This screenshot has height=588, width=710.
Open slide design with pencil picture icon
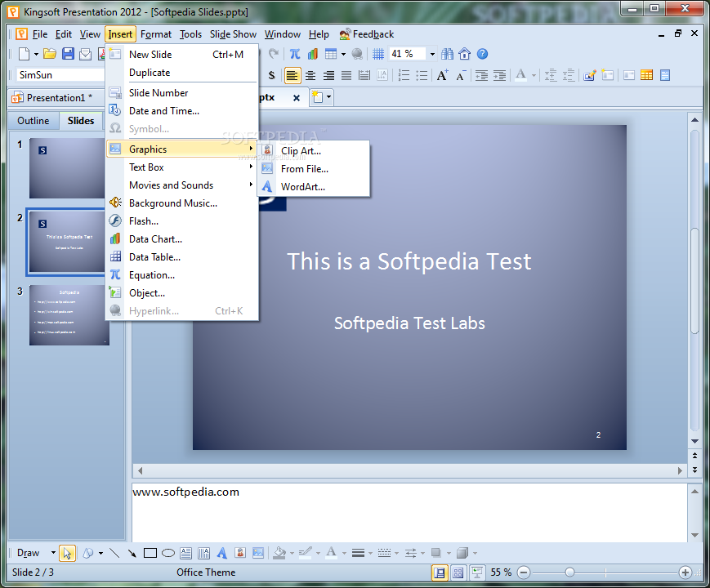[x=589, y=75]
